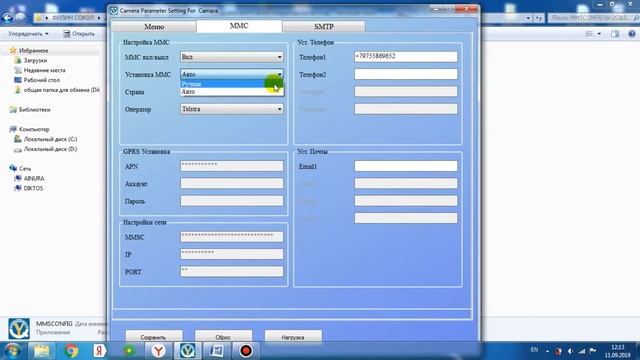The height and width of the screenshot is (360, 640).
Task: Open Упорядочить menu in Explorer window
Action: (x=28, y=33)
